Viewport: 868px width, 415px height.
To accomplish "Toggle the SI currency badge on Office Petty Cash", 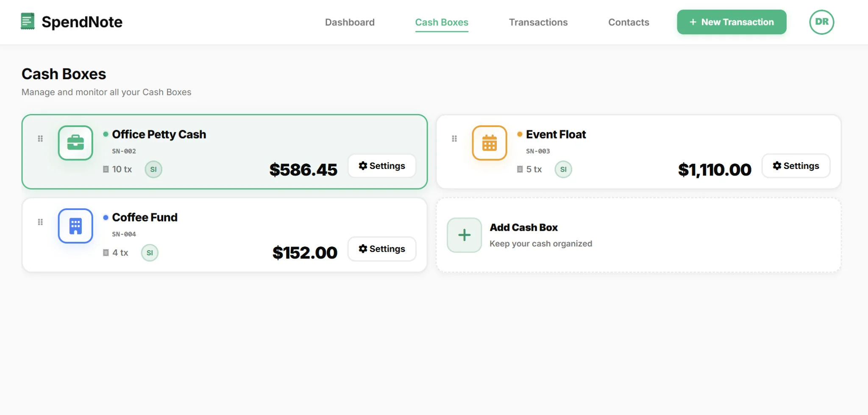I will coord(153,169).
